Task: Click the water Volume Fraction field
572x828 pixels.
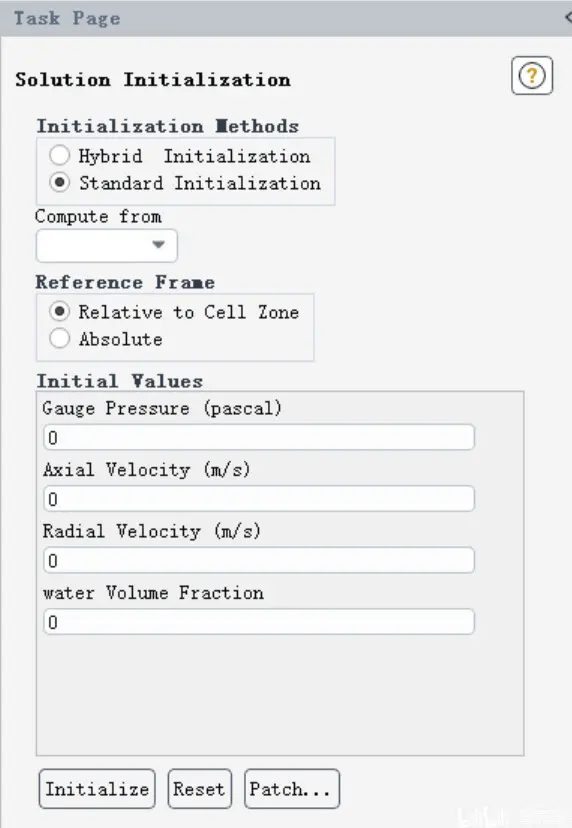Action: click(x=259, y=622)
